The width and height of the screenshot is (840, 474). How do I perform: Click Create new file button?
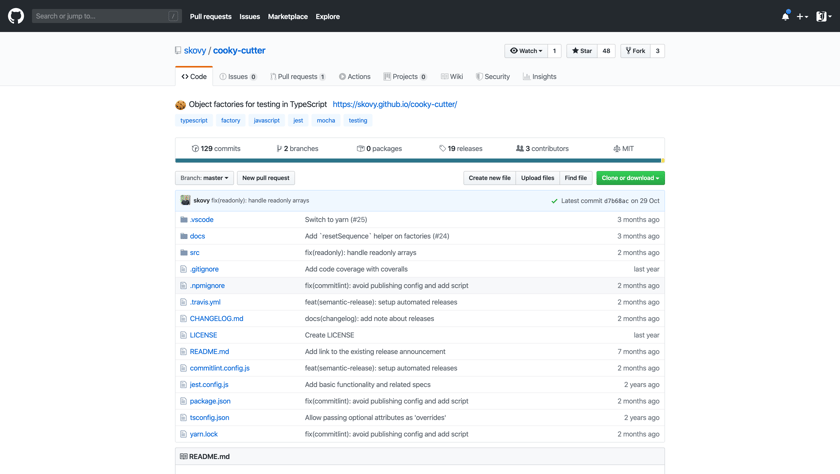click(490, 178)
